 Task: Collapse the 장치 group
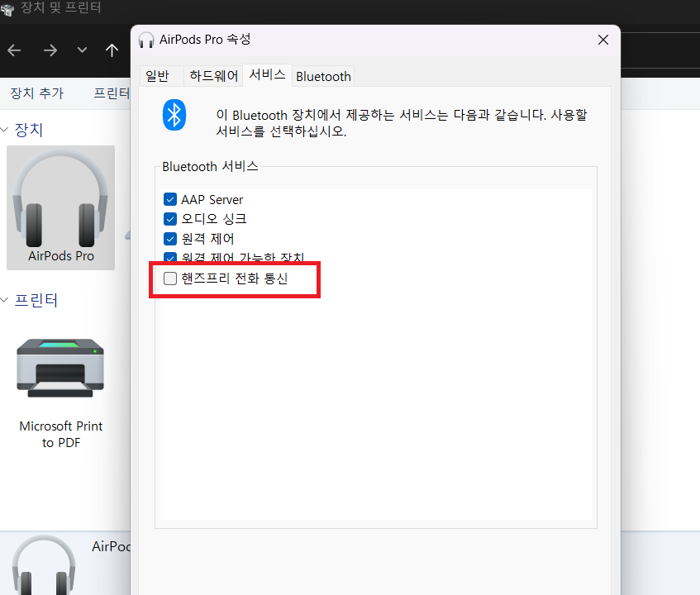pos(4,130)
